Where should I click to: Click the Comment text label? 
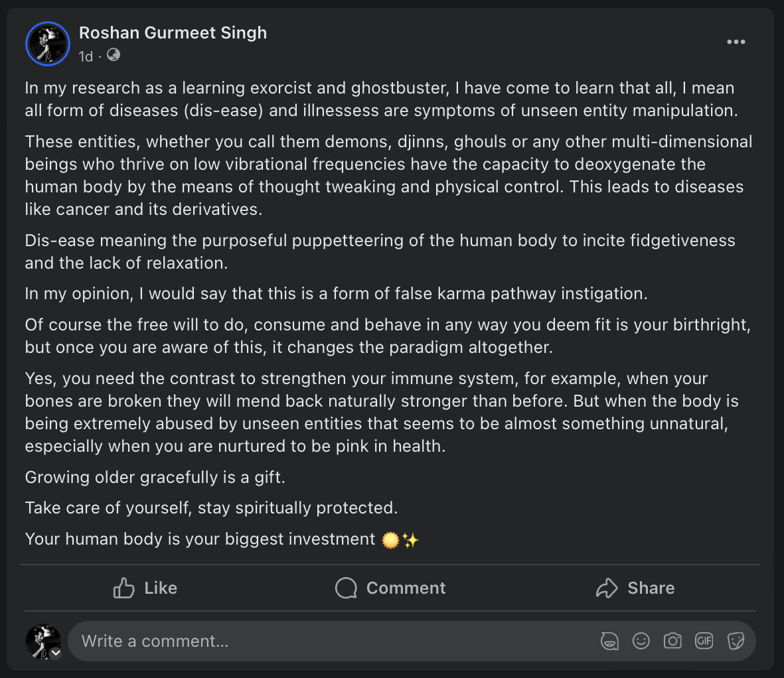tap(406, 588)
